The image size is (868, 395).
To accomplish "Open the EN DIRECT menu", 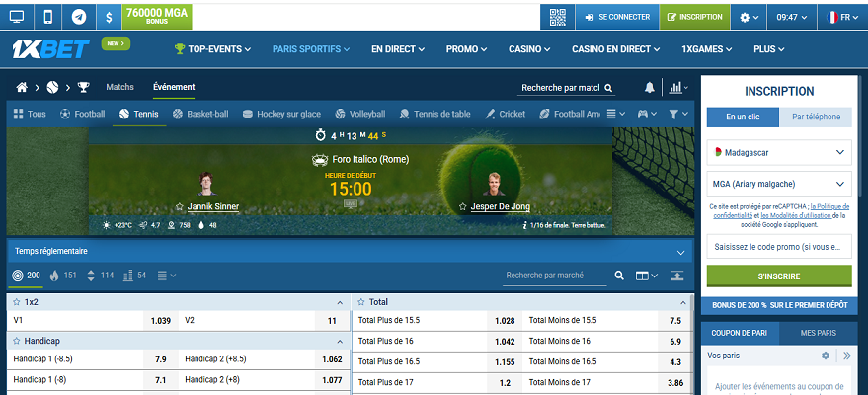I will pyautogui.click(x=398, y=49).
